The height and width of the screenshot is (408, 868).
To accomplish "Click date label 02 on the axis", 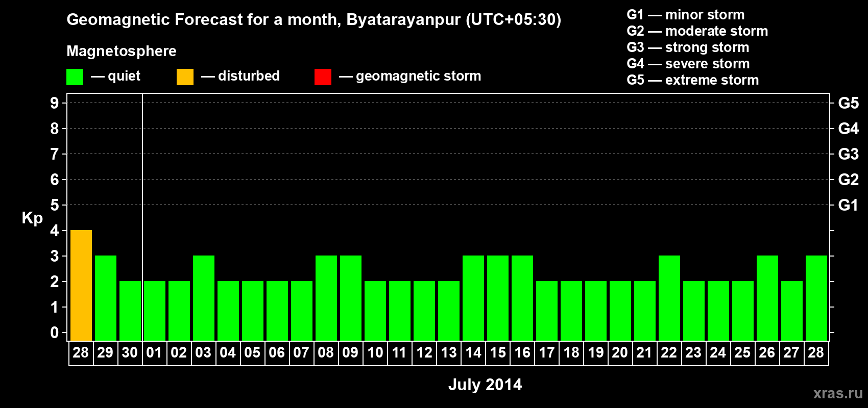I will [x=179, y=352].
